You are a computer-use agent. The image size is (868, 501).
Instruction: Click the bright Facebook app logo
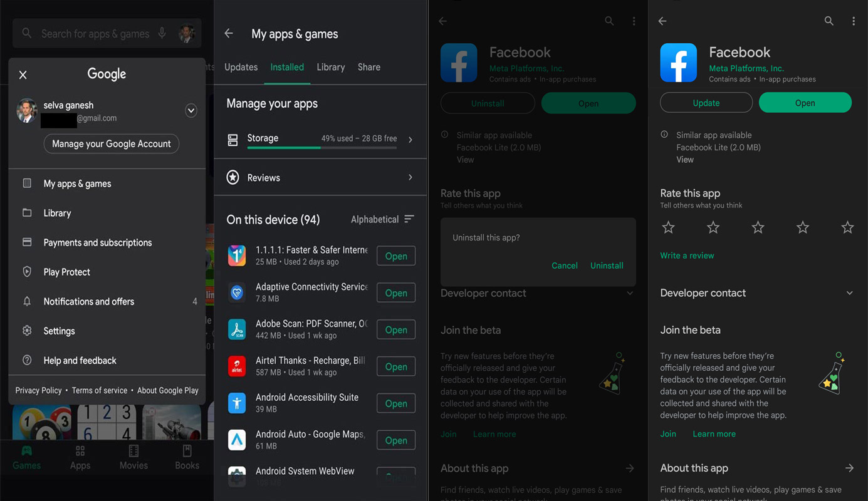[x=679, y=63]
